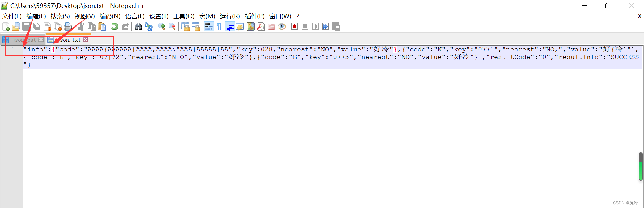
Task: Close the json.bat tab
Action: point(41,40)
